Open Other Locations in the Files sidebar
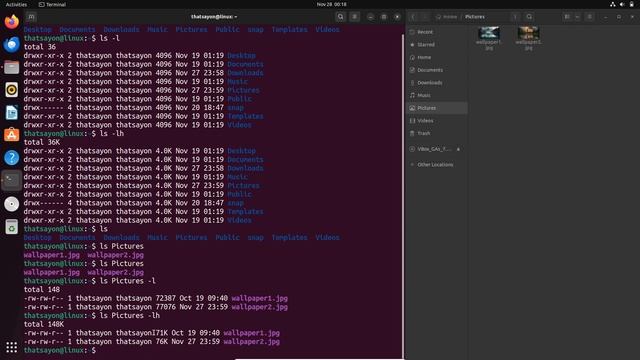Image resolution: width=640 pixels, height=360 pixels. (x=437, y=164)
